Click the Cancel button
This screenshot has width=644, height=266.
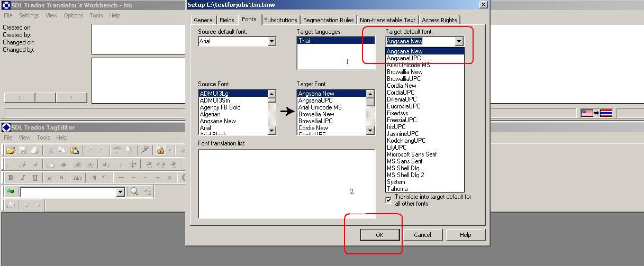pyautogui.click(x=422, y=235)
